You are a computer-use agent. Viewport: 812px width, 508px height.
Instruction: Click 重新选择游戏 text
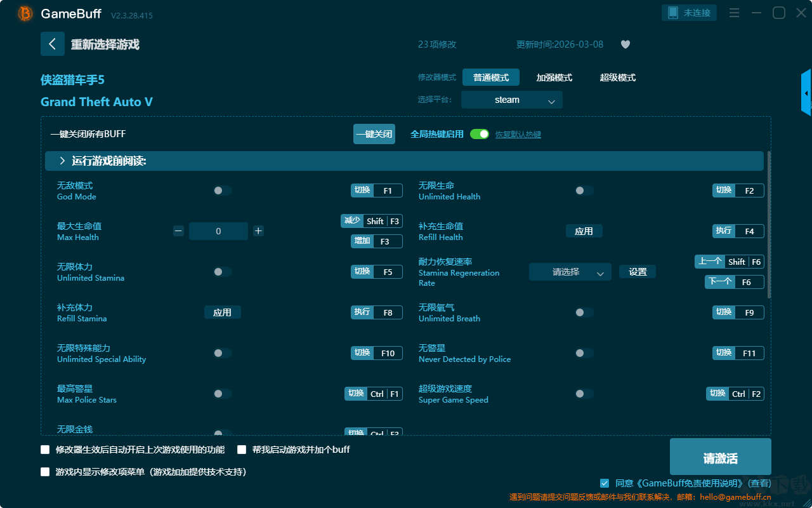(x=105, y=44)
